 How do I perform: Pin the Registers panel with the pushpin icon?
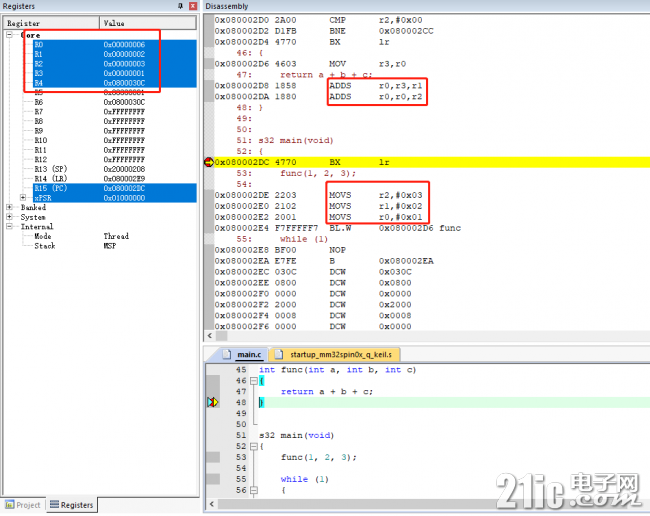(x=180, y=6)
